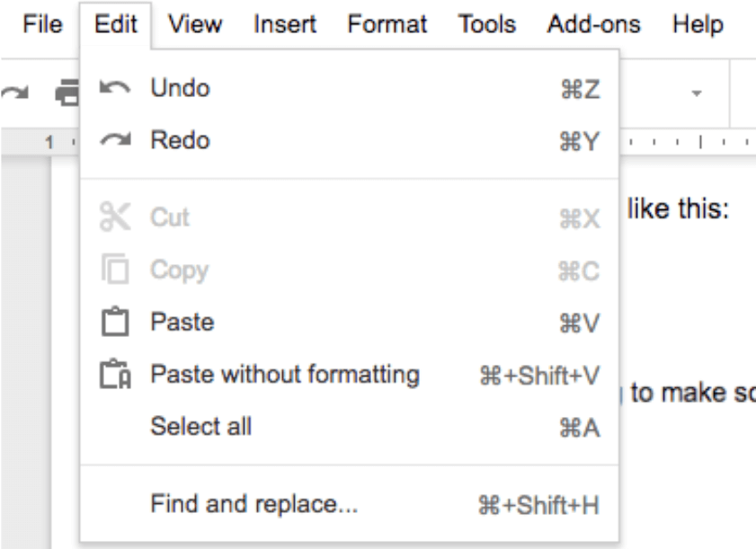Choose Find and replace... entry

pos(350,504)
